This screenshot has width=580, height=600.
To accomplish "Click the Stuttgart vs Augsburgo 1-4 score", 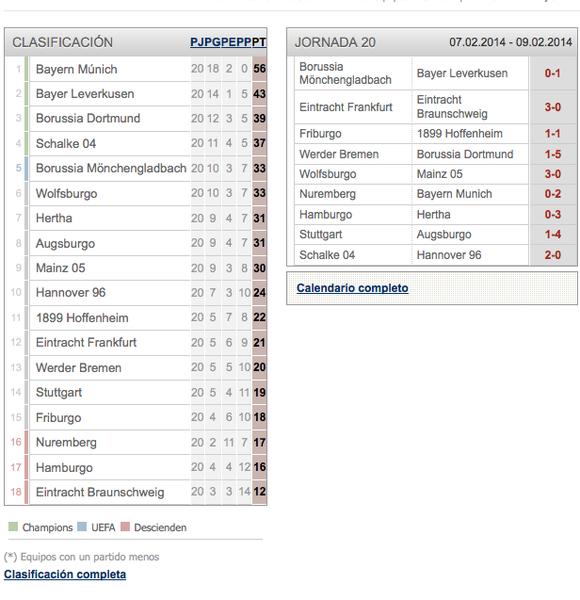I will 553,234.
